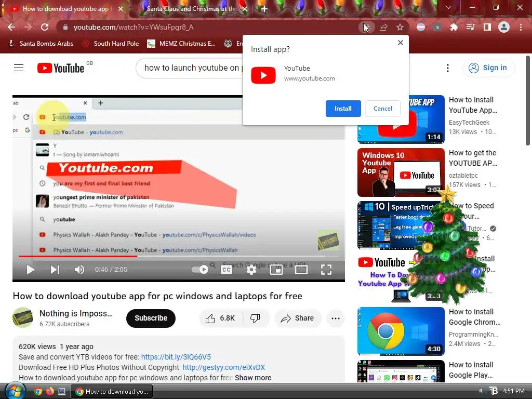Close the Install app popup

[401, 43]
